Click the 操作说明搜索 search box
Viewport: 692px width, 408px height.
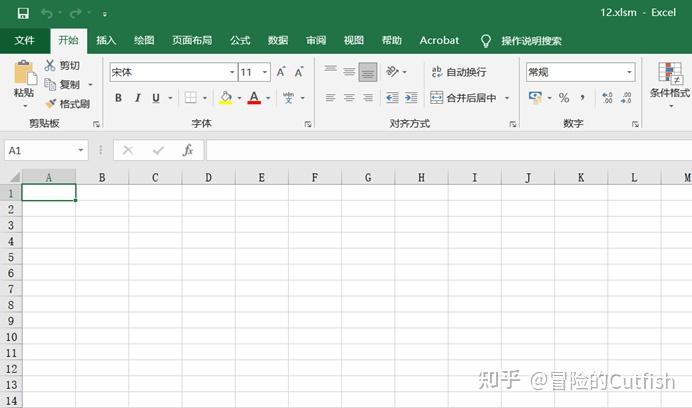[531, 41]
